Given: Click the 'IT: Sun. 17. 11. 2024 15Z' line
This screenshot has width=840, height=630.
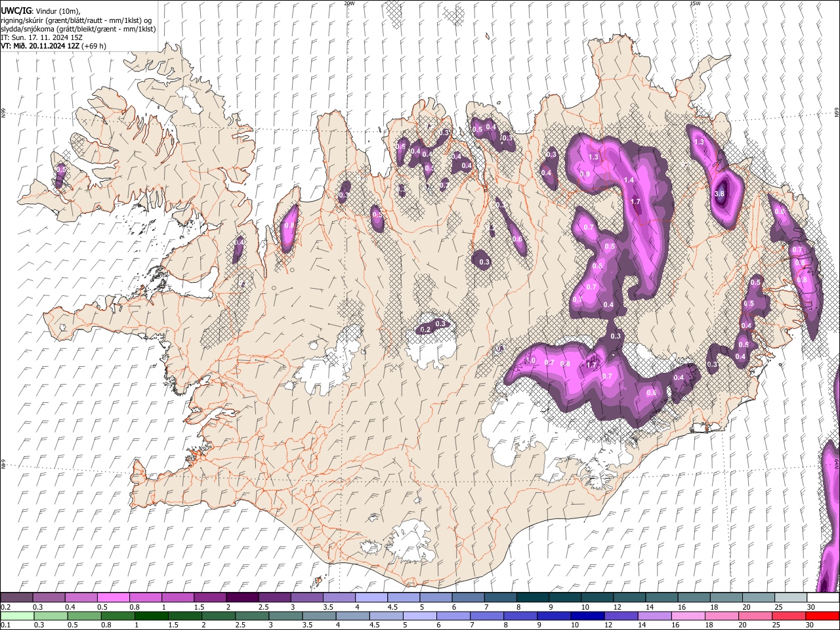Looking at the screenshot, I should (x=42, y=37).
